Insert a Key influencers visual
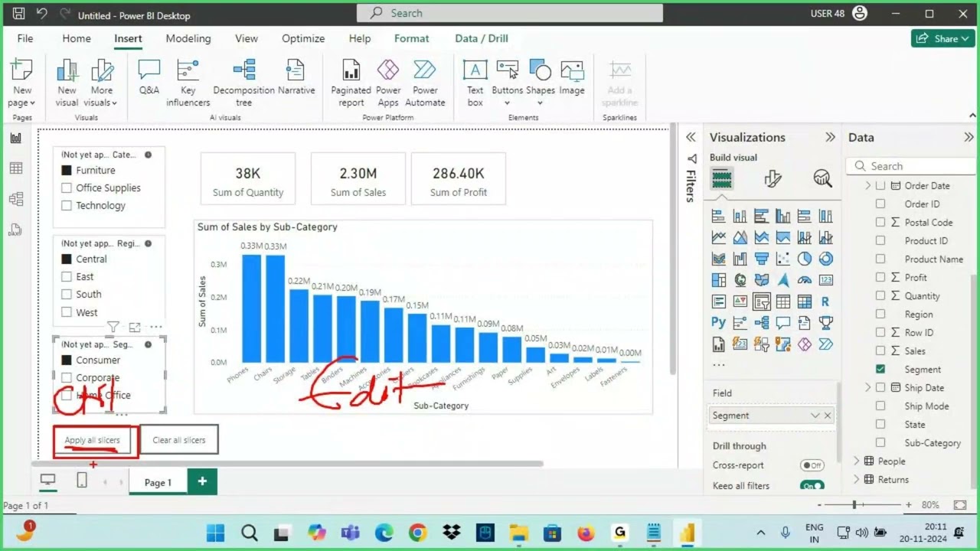The image size is (980, 551). 188,83
